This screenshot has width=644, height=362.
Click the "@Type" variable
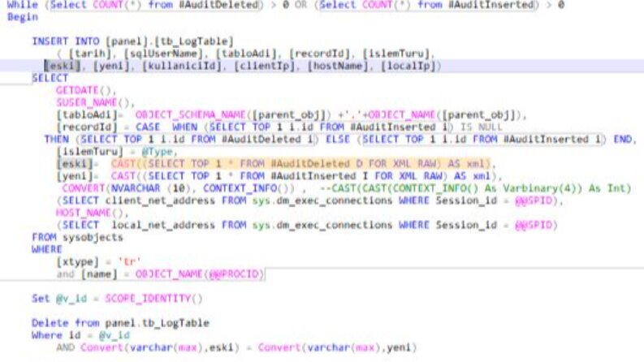[x=157, y=152]
